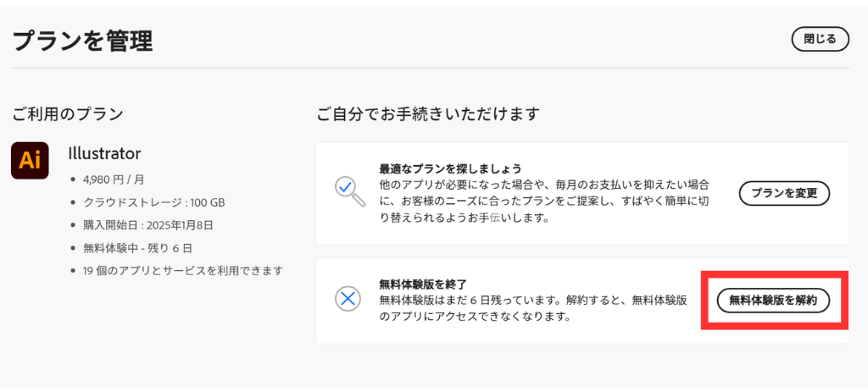Click the プランを管理 page heading
This screenshot has height=392, width=868.
[82, 40]
